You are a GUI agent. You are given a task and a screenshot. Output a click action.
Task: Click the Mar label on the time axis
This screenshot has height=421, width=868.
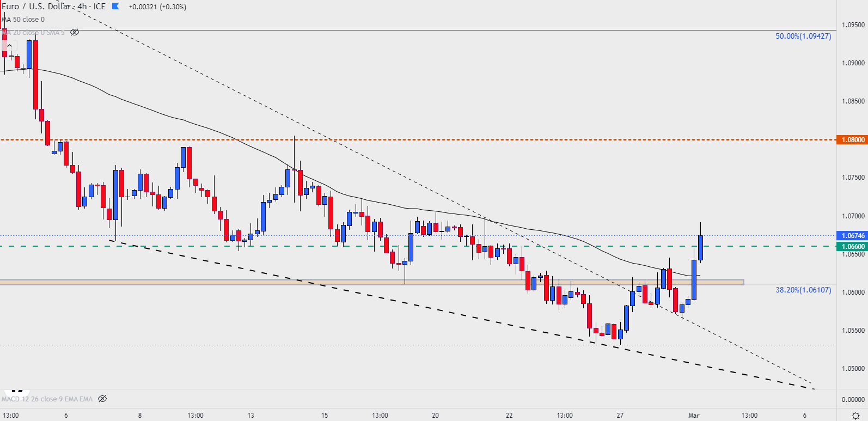point(694,416)
